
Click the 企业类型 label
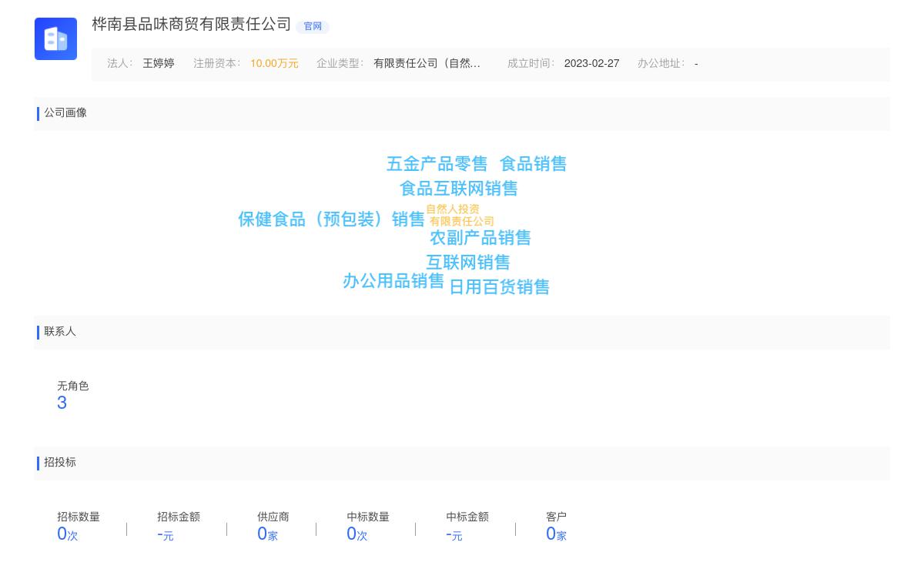click(340, 64)
